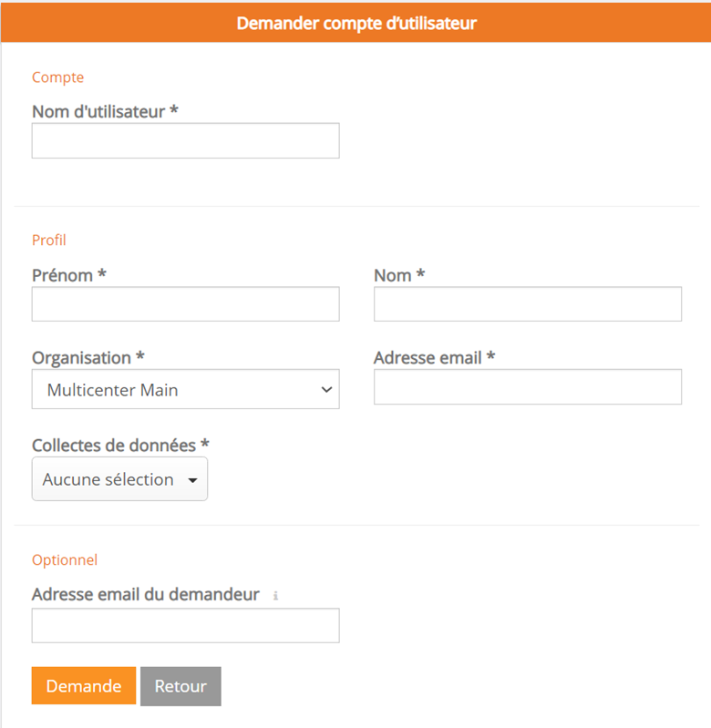The image size is (711, 728).
Task: Click the Collectes de données label
Action: 120,445
